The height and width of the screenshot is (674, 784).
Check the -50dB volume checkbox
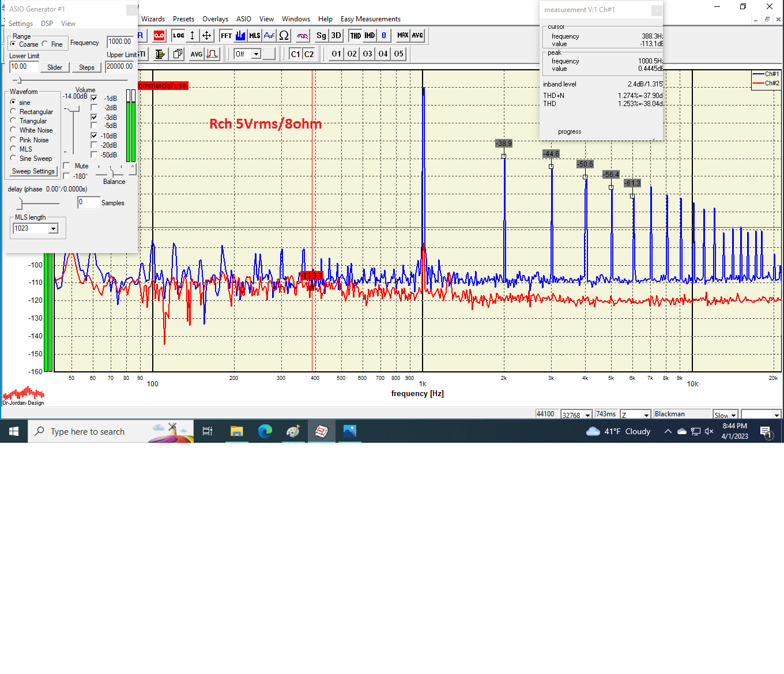click(x=94, y=155)
